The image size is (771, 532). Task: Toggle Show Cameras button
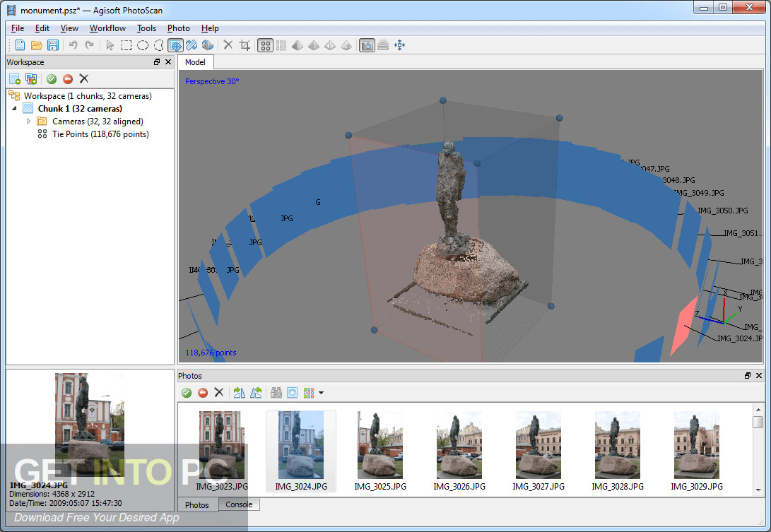pos(367,46)
